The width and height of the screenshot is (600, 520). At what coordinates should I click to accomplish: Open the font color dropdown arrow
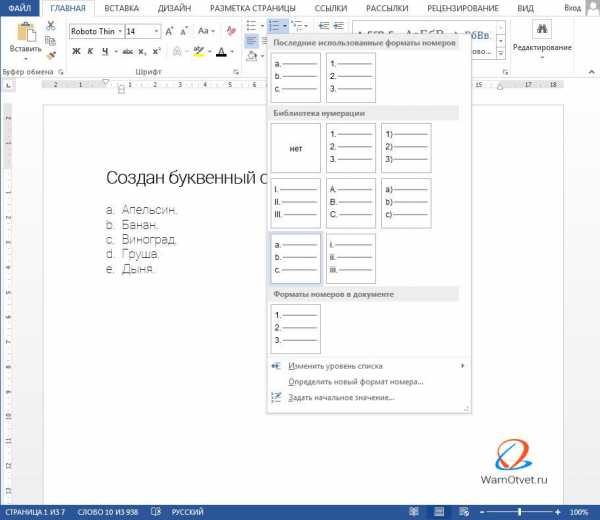click(x=232, y=51)
